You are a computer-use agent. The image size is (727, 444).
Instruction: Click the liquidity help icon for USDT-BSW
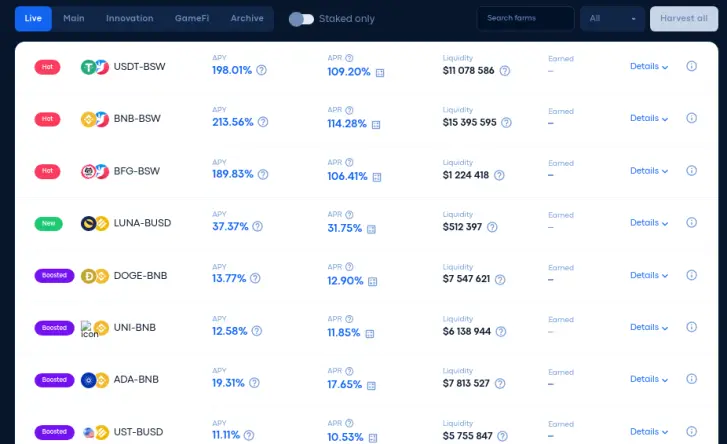click(x=505, y=70)
